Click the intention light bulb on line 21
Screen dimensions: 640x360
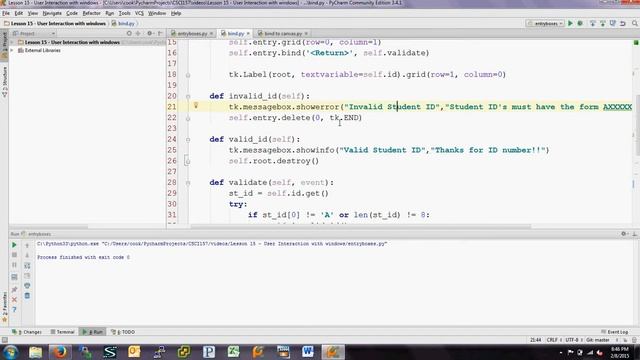(x=196, y=106)
